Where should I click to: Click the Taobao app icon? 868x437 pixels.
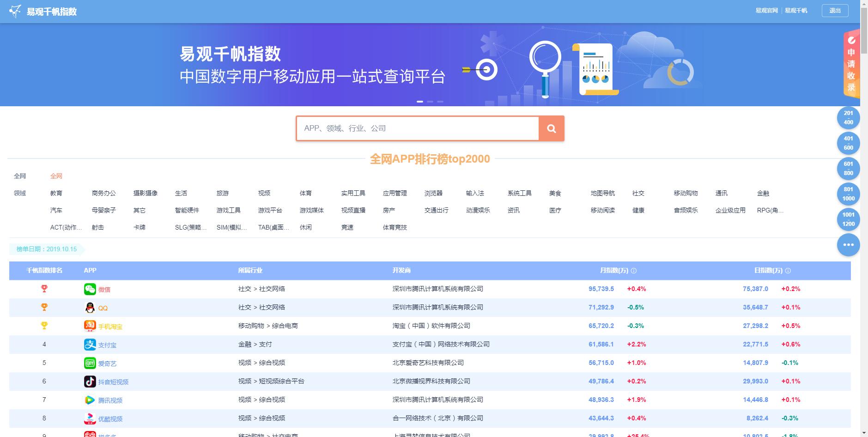click(x=90, y=326)
